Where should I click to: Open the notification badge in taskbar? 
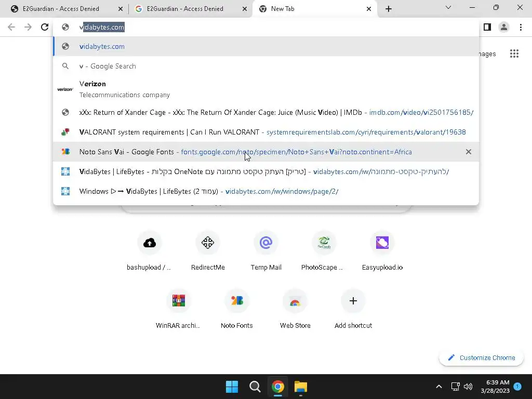[517, 387]
